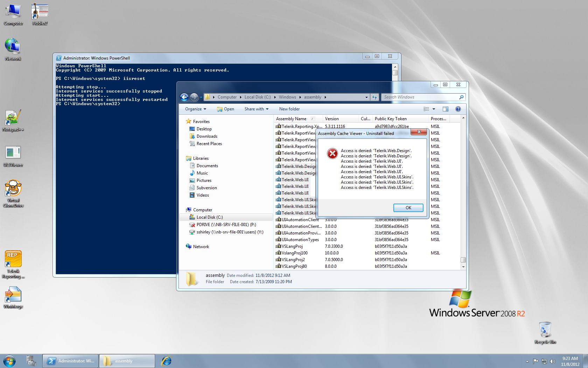Open Telerik Reporting desktop shortcut
The height and width of the screenshot is (368, 588).
[x=13, y=265]
